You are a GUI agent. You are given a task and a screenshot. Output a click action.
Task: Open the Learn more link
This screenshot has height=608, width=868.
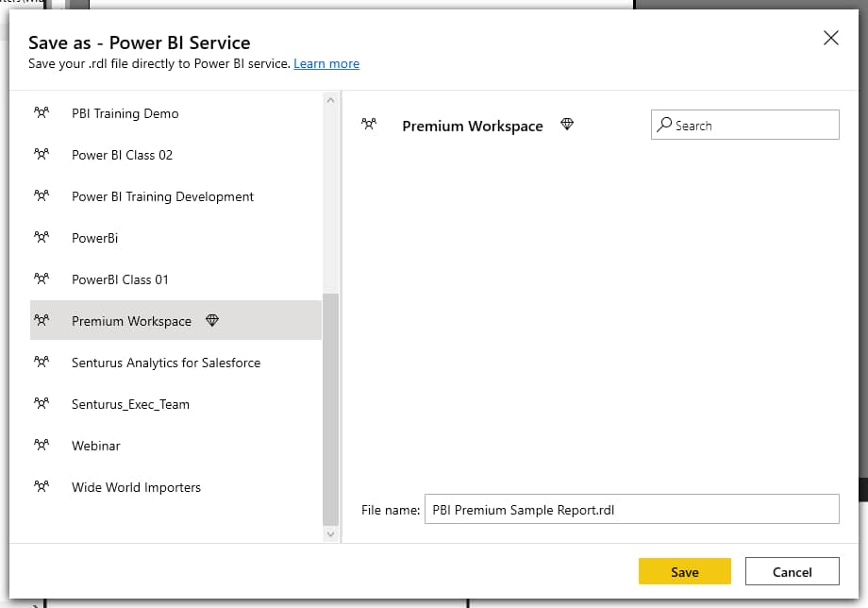coord(326,63)
